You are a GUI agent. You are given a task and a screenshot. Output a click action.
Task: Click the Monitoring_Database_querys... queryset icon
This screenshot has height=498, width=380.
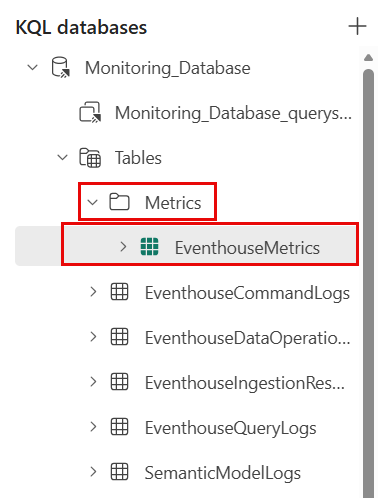tap(90, 112)
